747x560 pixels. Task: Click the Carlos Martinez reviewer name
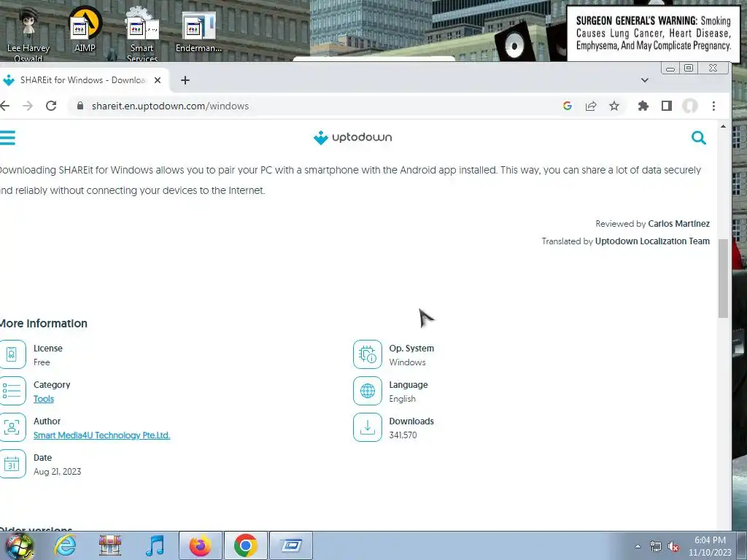678,223
